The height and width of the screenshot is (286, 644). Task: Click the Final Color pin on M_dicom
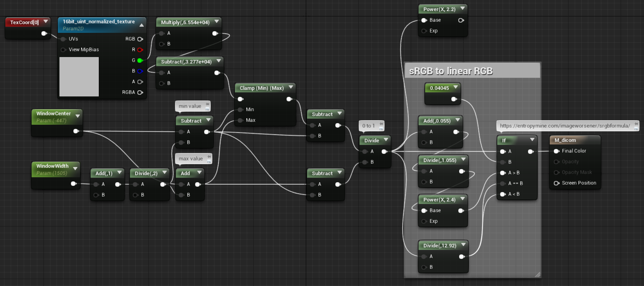click(x=556, y=151)
